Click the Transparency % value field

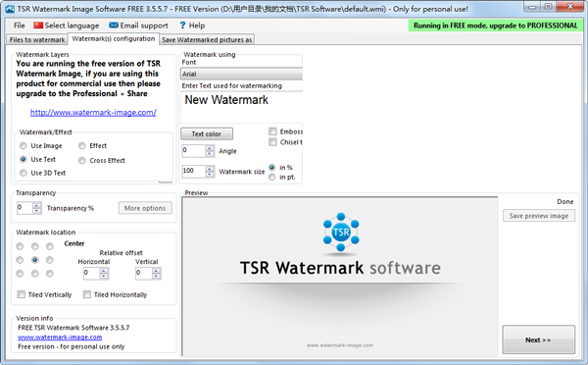[24, 208]
